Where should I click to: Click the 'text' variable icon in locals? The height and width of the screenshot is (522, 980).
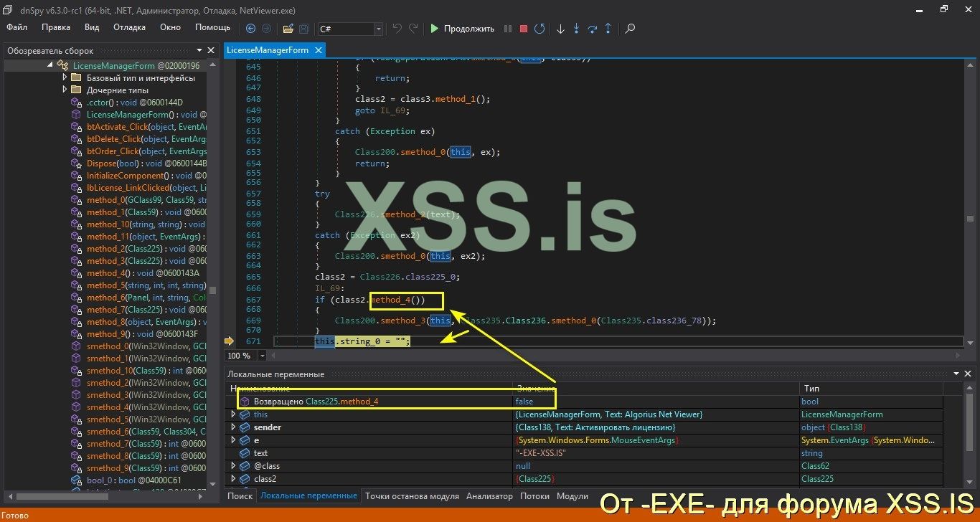coord(245,453)
